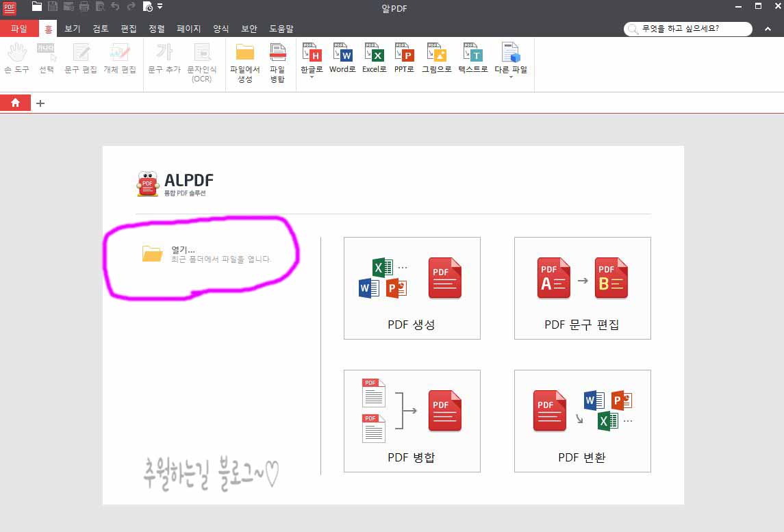Screen dimensions: 784x532
Task: Click 문구 추가 add text tool
Action: pyautogui.click(x=164, y=58)
